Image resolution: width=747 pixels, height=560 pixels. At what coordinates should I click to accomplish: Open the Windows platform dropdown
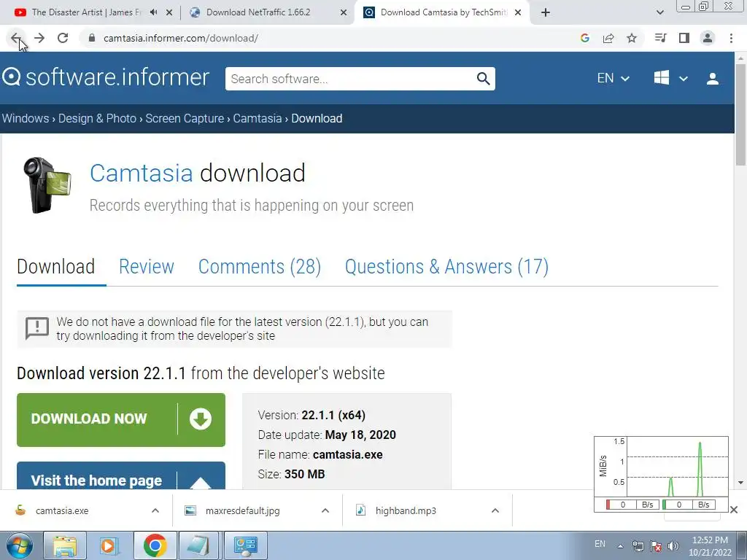pos(671,78)
